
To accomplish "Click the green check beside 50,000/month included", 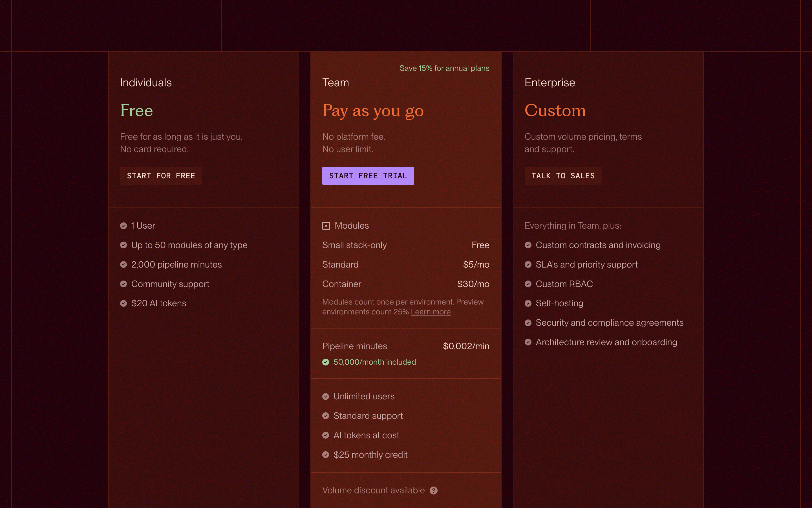I will (325, 362).
